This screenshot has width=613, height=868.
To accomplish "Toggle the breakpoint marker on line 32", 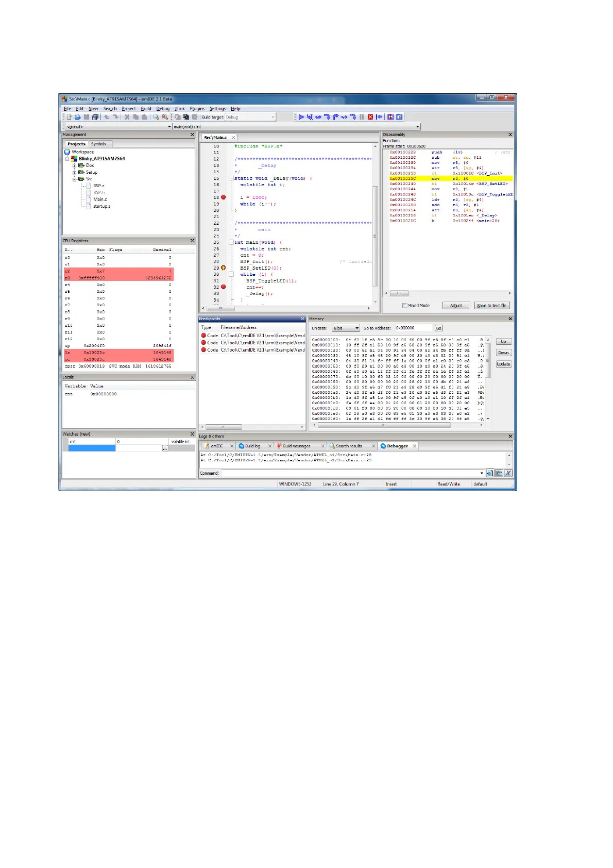I will pos(224,287).
